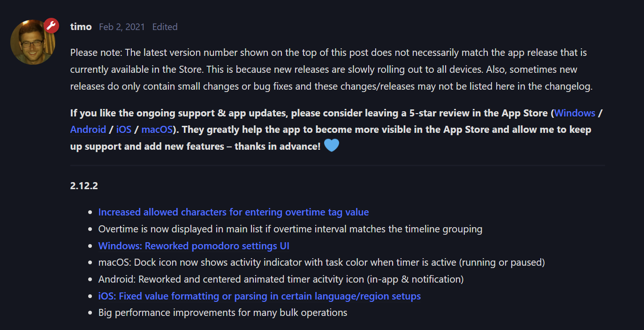Open the overtime tag value characters link
This screenshot has height=330, width=644.
coord(234,212)
